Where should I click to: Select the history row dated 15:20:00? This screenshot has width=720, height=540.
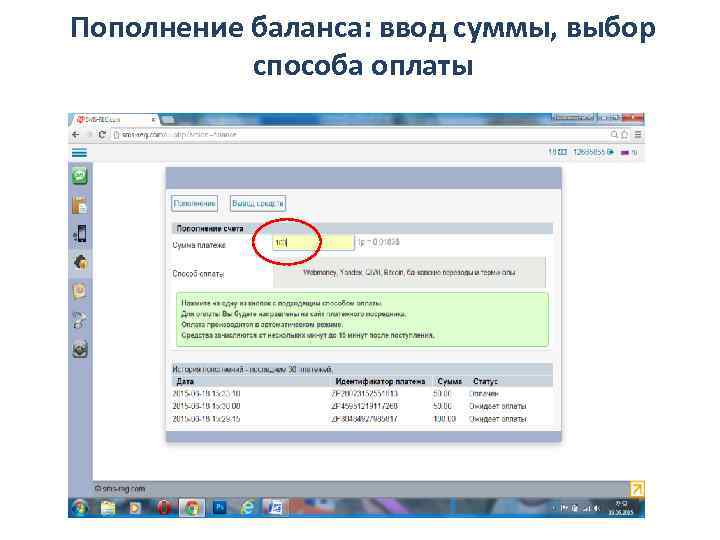tap(361, 406)
